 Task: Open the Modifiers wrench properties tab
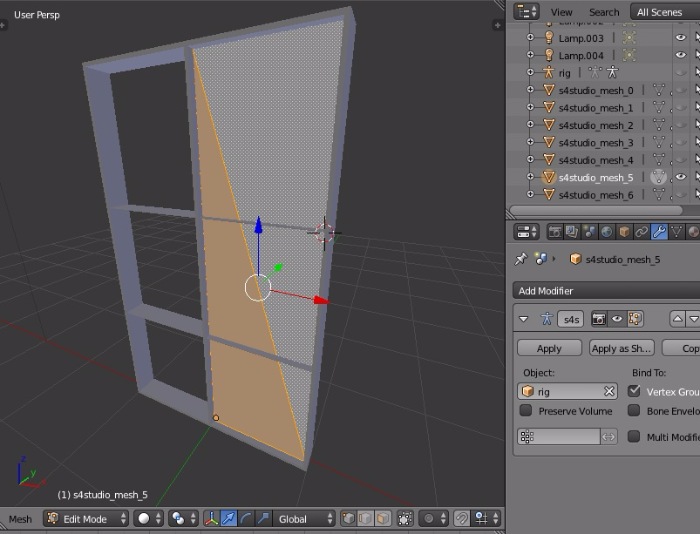(659, 232)
